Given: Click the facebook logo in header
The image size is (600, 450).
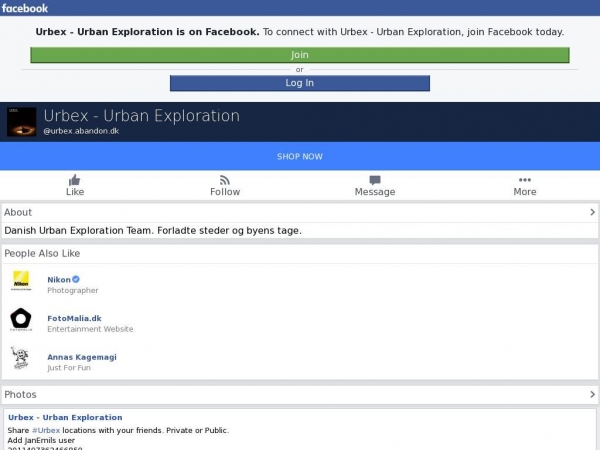Looking at the screenshot, I should coord(25,8).
